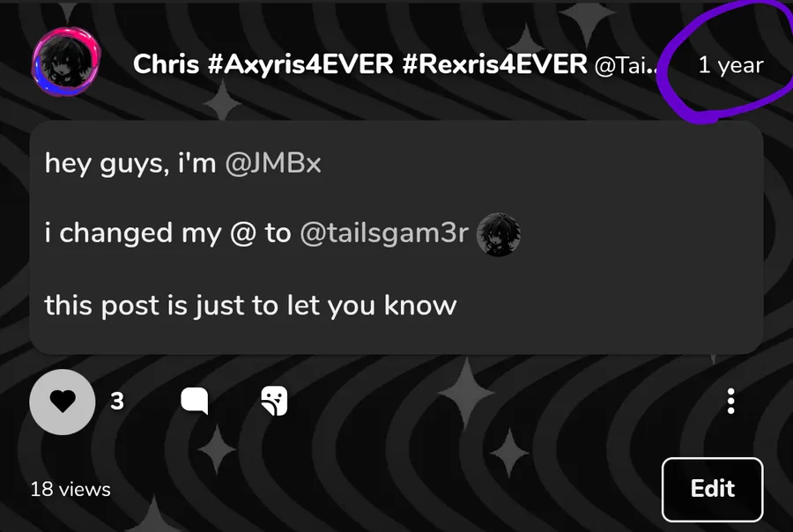Open the @JMBx mention link
This screenshot has width=793, height=532.
tap(273, 163)
